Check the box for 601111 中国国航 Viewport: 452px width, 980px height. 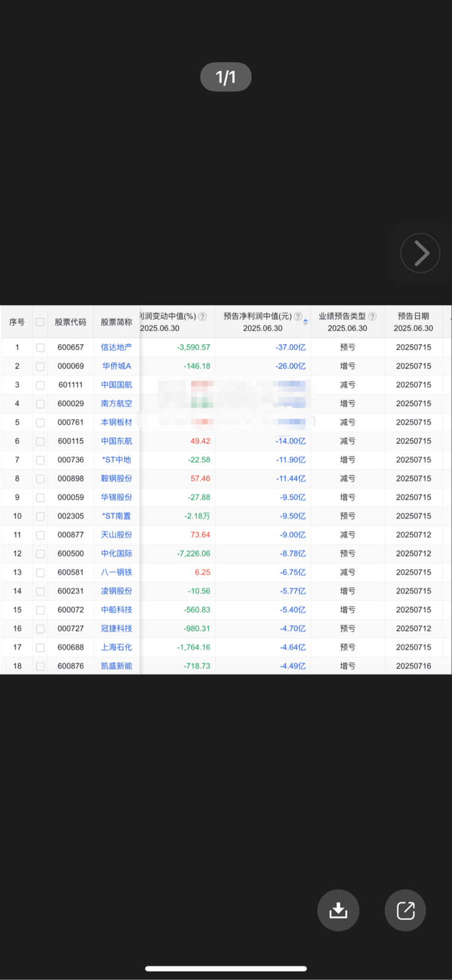tap(40, 386)
